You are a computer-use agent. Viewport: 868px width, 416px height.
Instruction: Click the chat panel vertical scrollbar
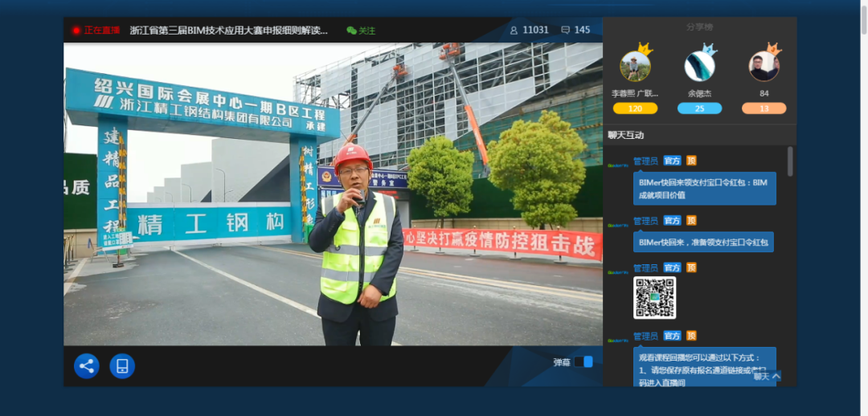click(x=790, y=161)
